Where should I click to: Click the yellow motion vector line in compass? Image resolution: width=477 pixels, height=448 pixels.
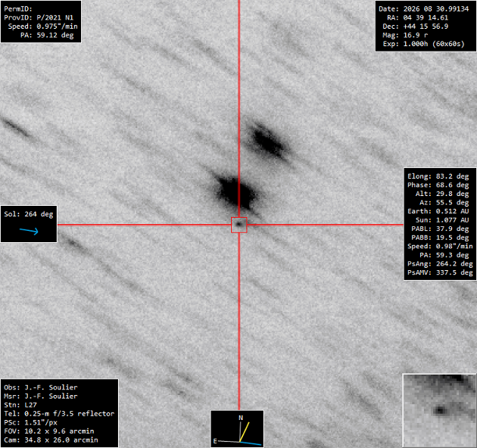tap(245, 431)
